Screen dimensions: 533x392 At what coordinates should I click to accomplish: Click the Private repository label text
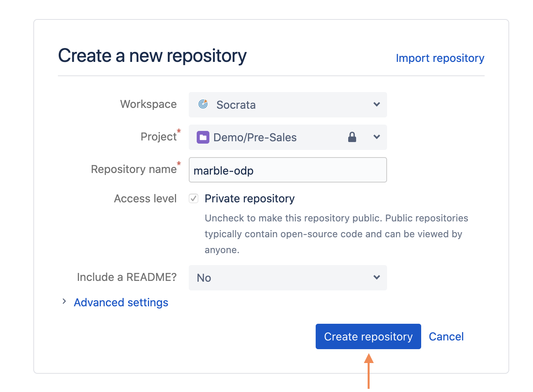click(250, 199)
